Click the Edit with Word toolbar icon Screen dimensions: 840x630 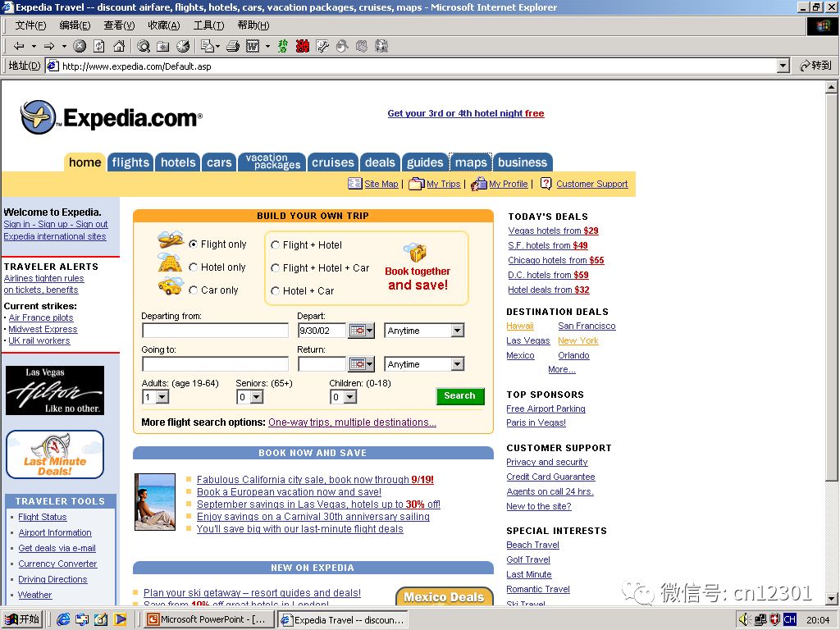(x=253, y=47)
